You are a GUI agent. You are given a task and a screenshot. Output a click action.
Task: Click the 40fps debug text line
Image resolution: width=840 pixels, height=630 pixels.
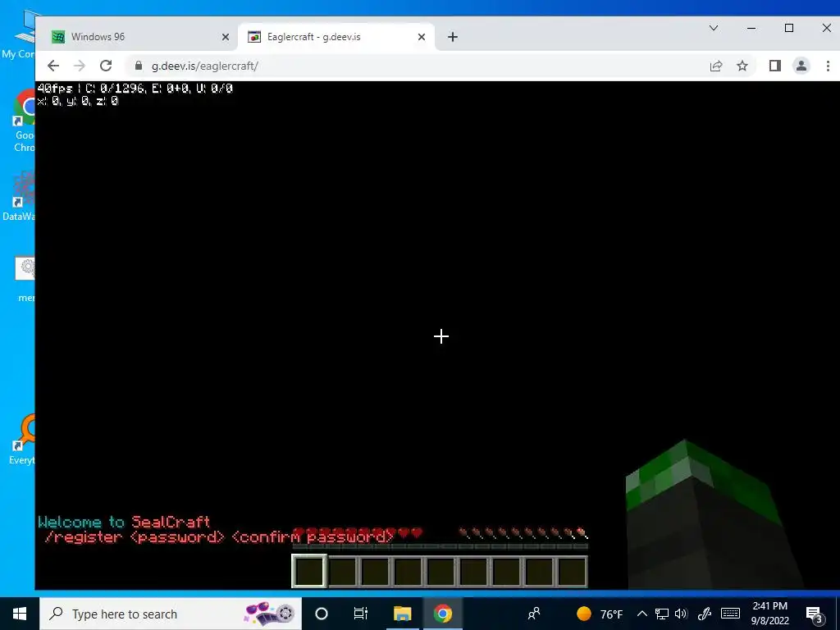point(135,89)
